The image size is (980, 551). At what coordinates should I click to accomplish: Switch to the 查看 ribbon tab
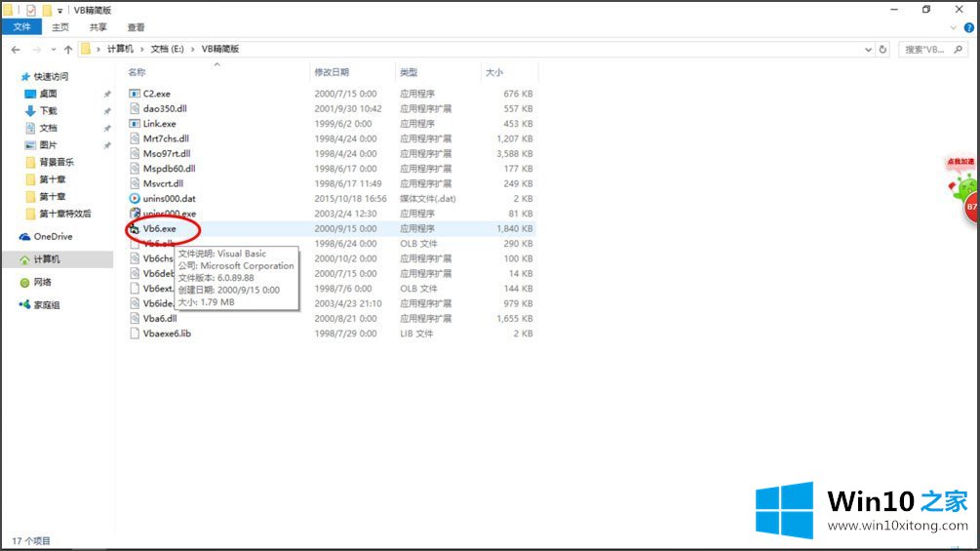pyautogui.click(x=136, y=27)
